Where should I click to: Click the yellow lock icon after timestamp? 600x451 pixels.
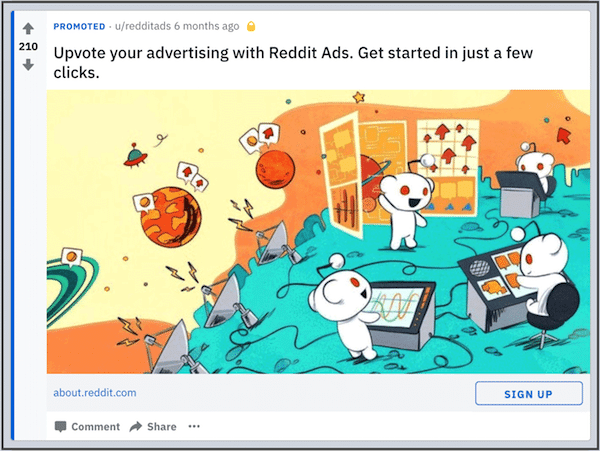coord(251,26)
